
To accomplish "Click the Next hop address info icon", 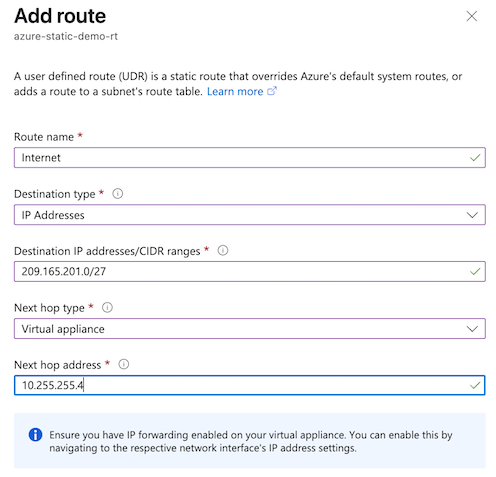I will pos(124,364).
